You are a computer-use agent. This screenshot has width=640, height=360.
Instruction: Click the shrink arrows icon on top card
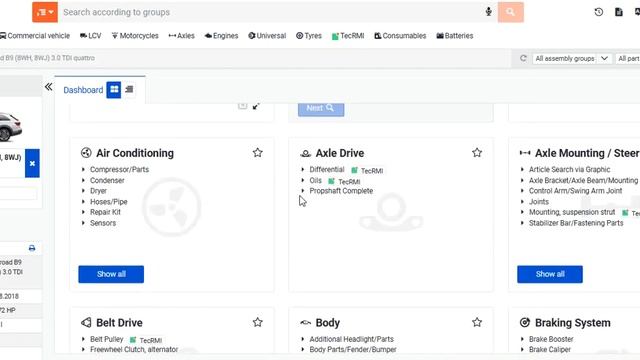[256, 106]
